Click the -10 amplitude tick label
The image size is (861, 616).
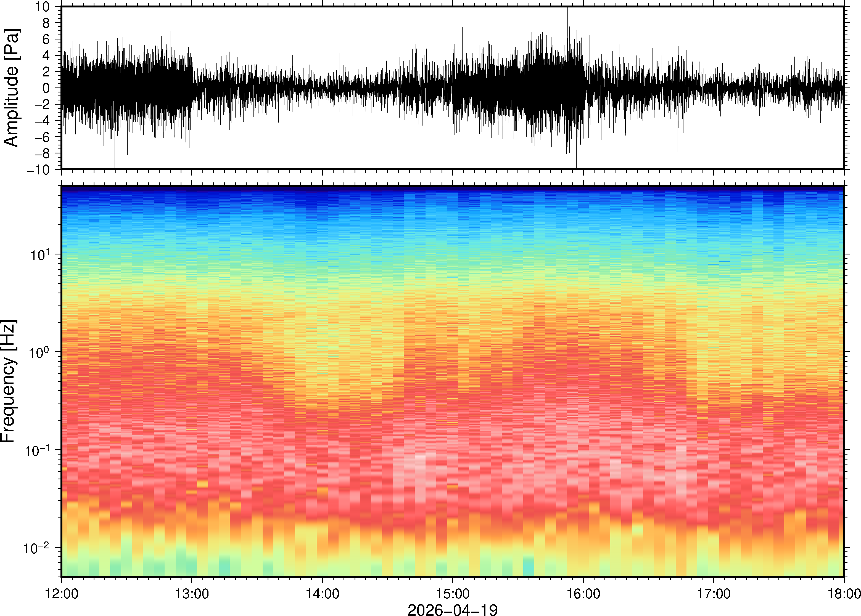[x=38, y=169]
